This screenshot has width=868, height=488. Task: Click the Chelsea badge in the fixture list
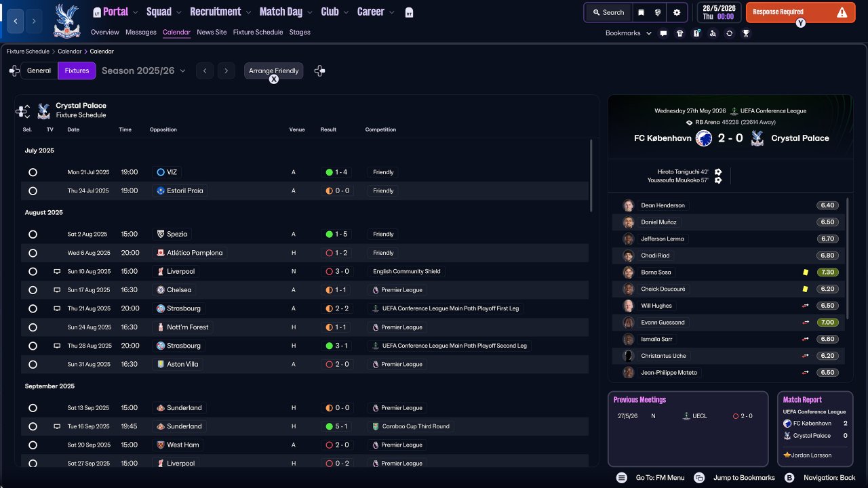click(x=160, y=290)
